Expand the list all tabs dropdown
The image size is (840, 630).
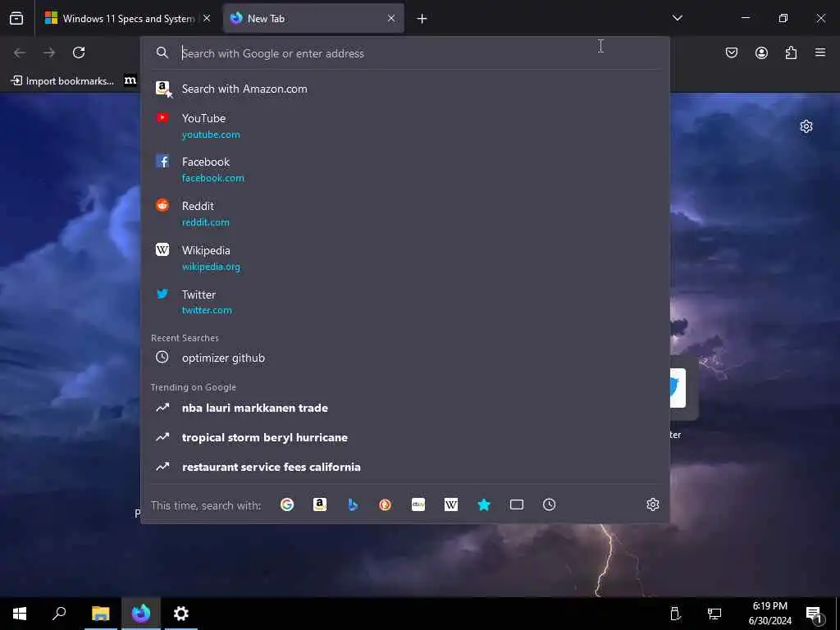[x=677, y=18]
